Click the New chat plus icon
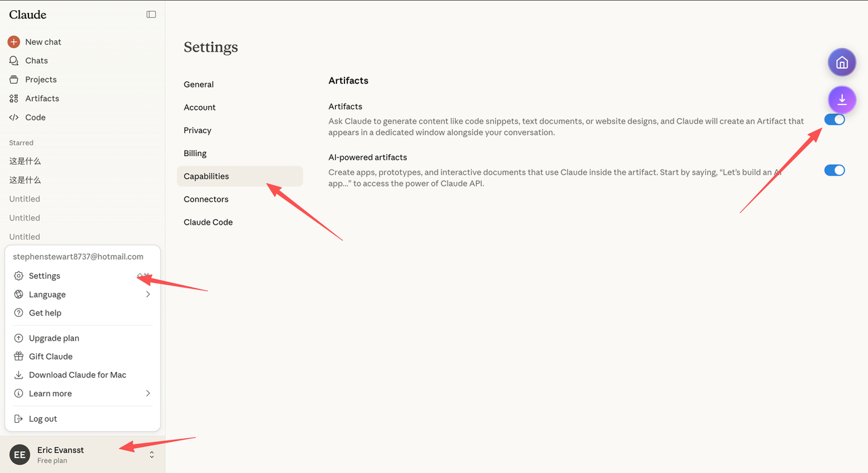 coord(14,42)
